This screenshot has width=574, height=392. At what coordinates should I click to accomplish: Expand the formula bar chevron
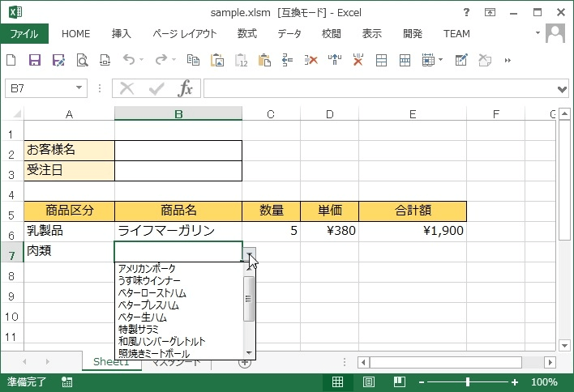point(563,88)
